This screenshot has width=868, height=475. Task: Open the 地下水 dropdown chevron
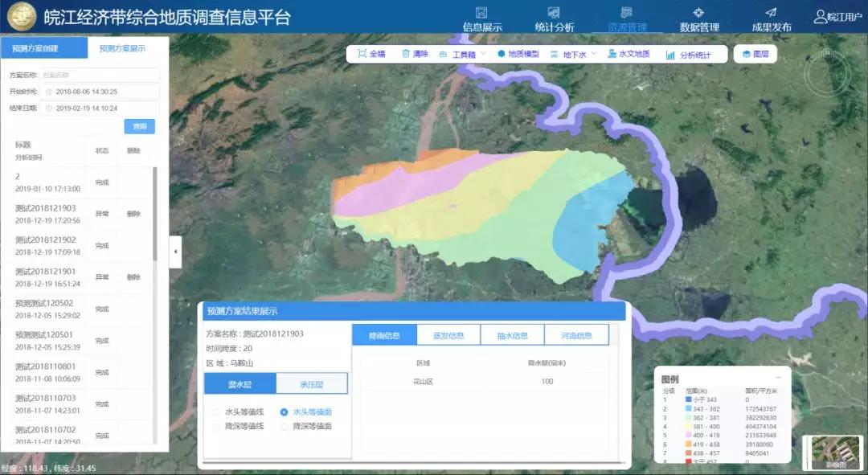(592, 54)
